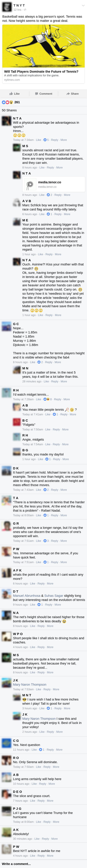Open More options on MS's 'sounds almost racist' comment
This screenshot has height=868, width=87.
click(x=59, y=168)
